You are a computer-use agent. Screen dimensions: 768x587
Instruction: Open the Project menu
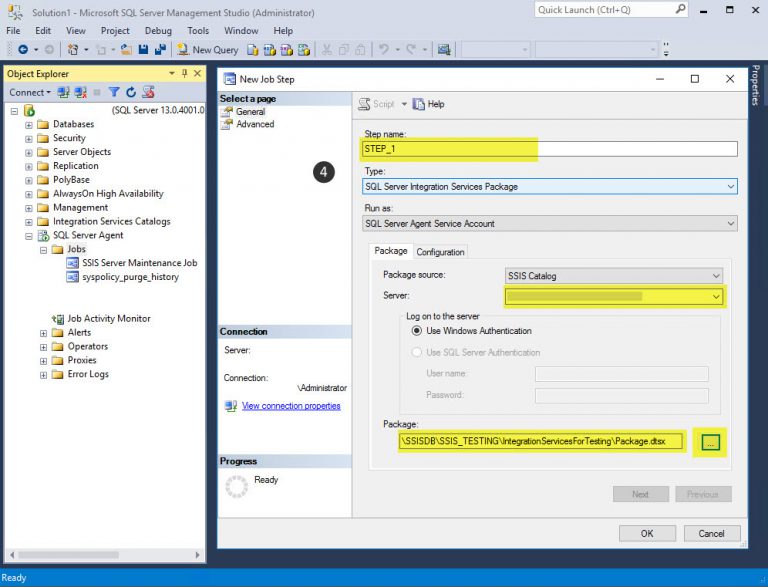tap(115, 30)
